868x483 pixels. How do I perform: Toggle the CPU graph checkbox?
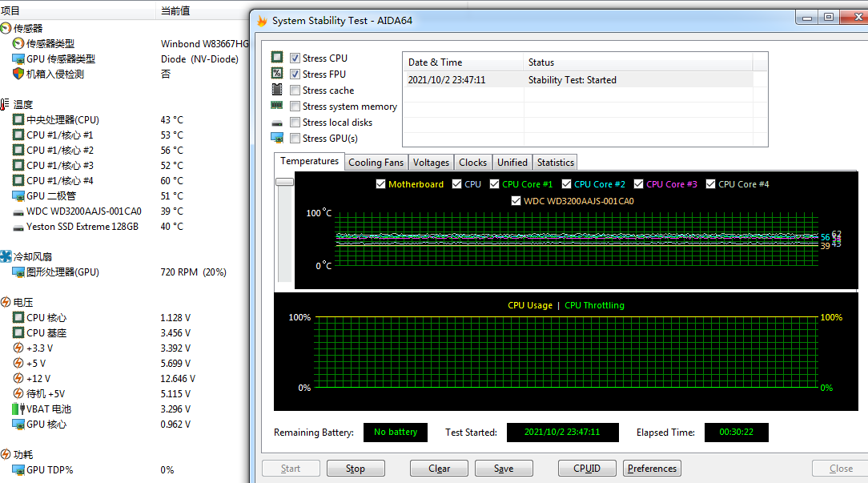click(x=456, y=184)
